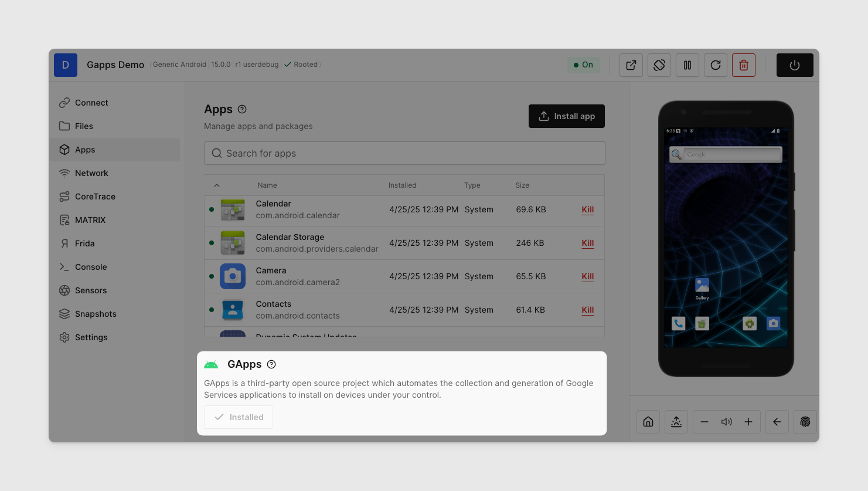Sort by Installed column header
The height and width of the screenshot is (491, 868).
(x=403, y=185)
